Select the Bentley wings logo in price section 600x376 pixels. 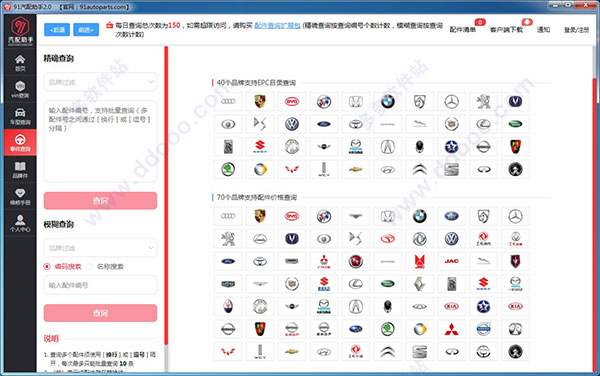point(356,216)
